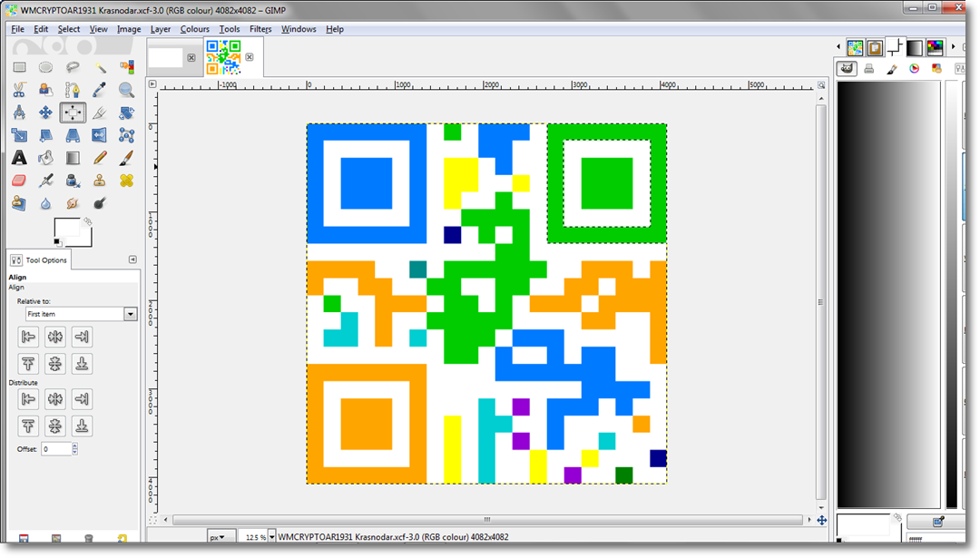Select the Rotate tool
Viewport: 980px width, 558px height.
tap(126, 113)
